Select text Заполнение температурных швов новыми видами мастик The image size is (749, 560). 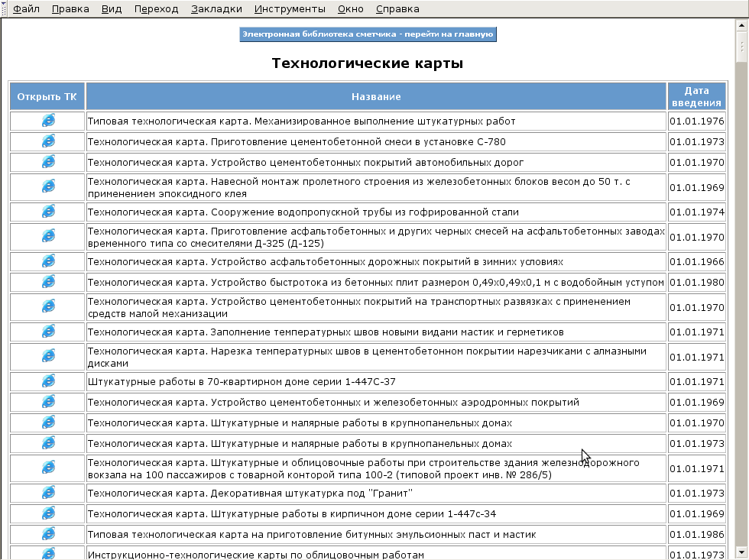[x=351, y=332]
